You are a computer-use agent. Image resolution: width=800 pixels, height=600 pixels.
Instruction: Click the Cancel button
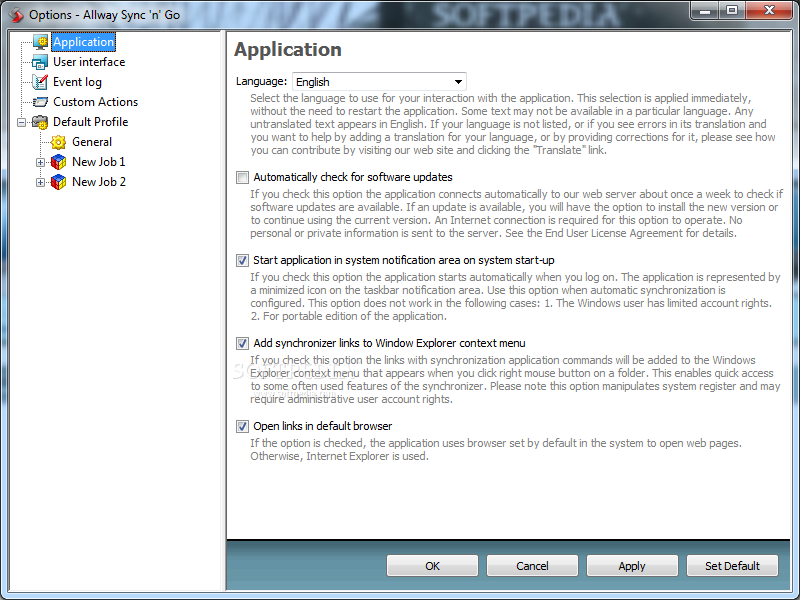pos(532,566)
